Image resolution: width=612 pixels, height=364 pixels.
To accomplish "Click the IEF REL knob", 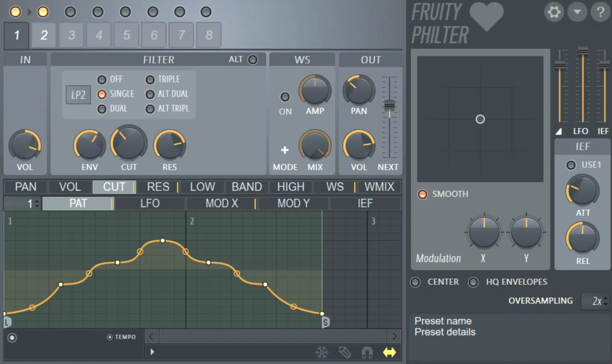I will [x=583, y=238].
